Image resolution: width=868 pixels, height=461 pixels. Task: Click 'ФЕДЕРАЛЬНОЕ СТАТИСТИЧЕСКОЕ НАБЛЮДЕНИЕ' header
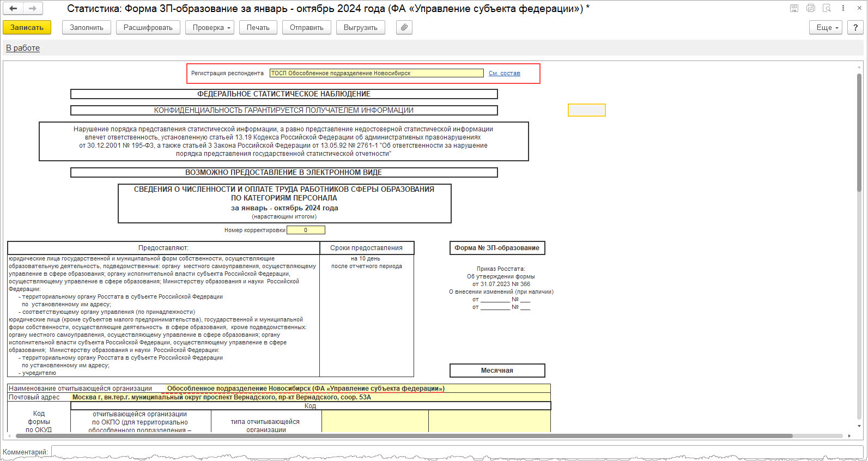click(284, 94)
